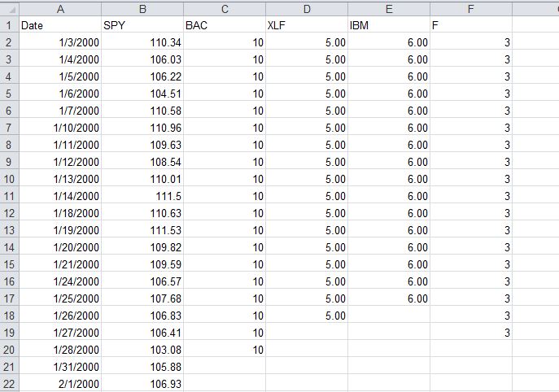Screen dimensions: 559x392
Task: Select date cell 1/14/2000
Action: coord(60,196)
